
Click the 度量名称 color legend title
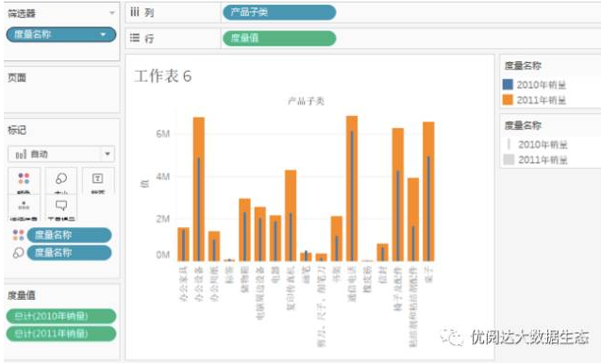click(523, 66)
